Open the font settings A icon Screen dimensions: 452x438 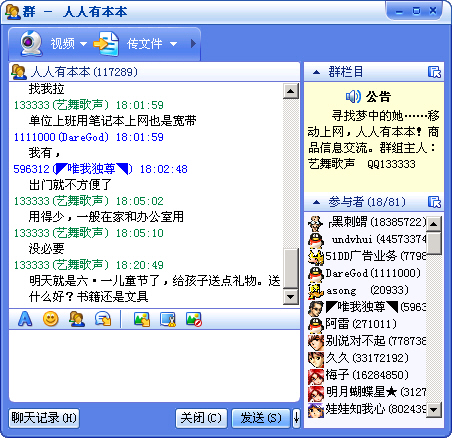(25, 319)
